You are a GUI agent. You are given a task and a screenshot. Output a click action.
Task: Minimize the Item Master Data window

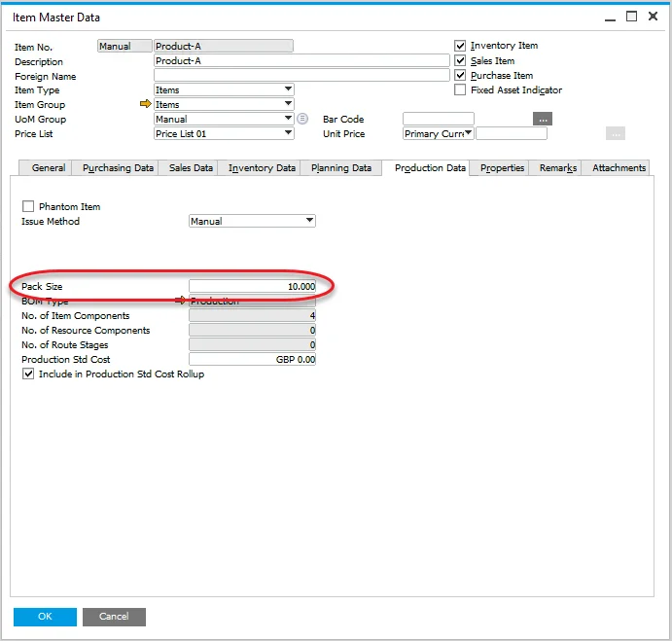(x=609, y=17)
